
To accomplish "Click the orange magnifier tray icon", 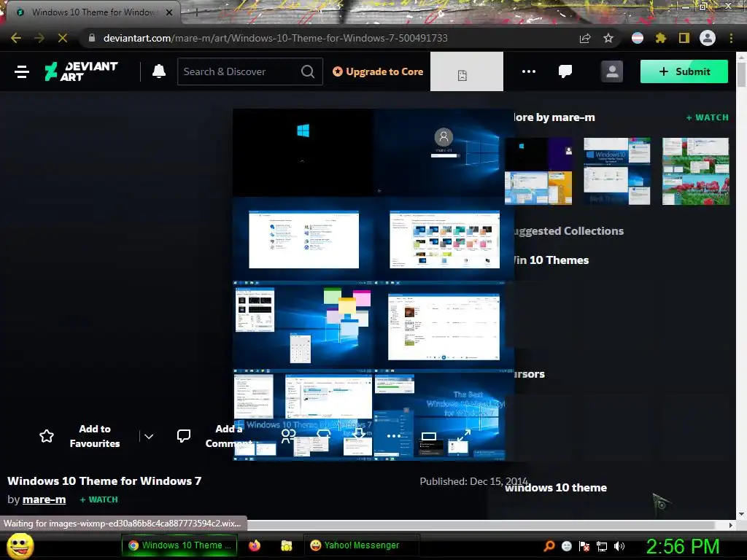I will (x=549, y=545).
